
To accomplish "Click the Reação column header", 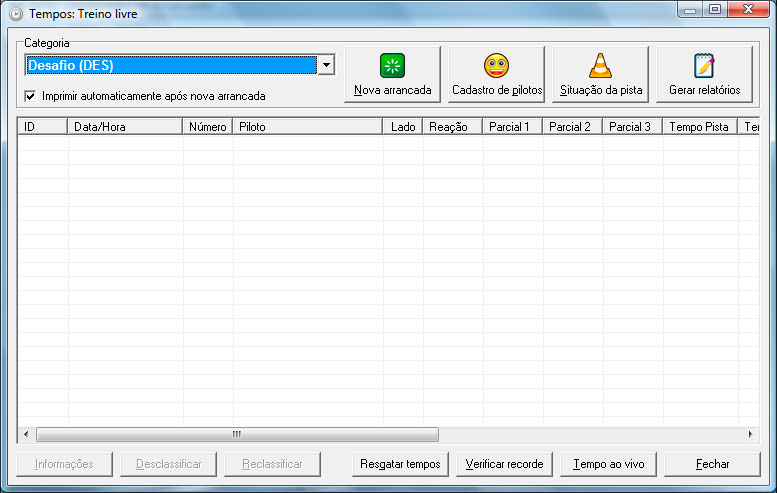I will pos(452,127).
